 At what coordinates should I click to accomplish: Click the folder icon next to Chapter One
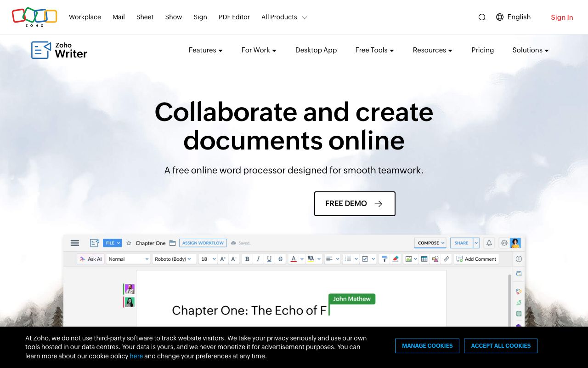(x=172, y=243)
